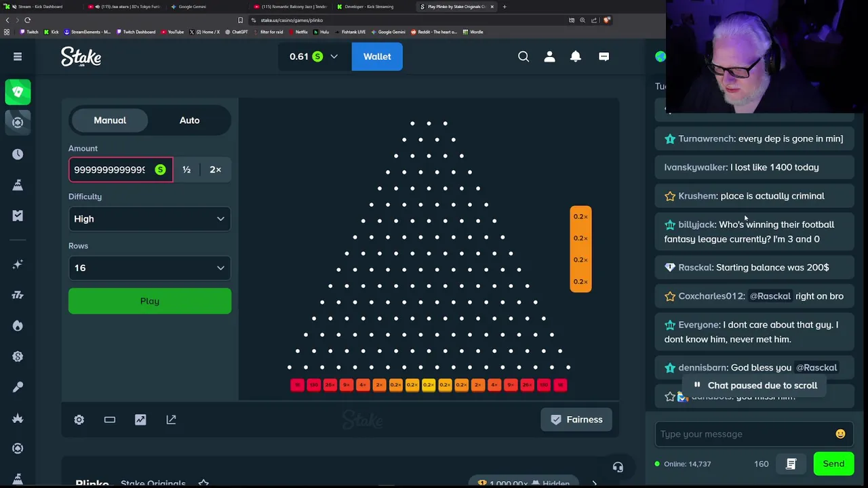868x488 pixels.
Task: Open the Wordle bookmark
Action: [x=473, y=32]
